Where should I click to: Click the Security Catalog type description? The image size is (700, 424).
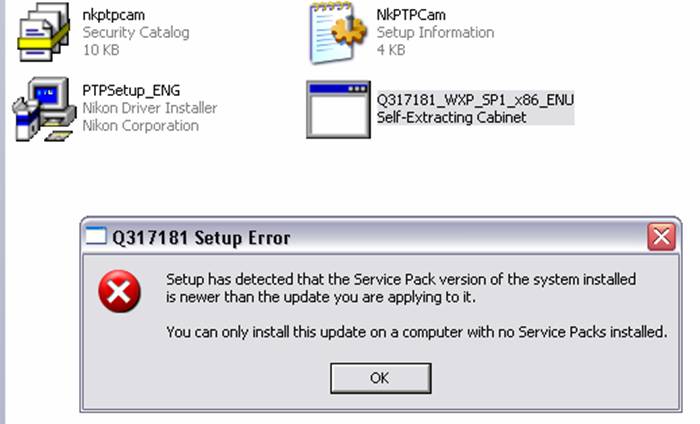pos(136,33)
